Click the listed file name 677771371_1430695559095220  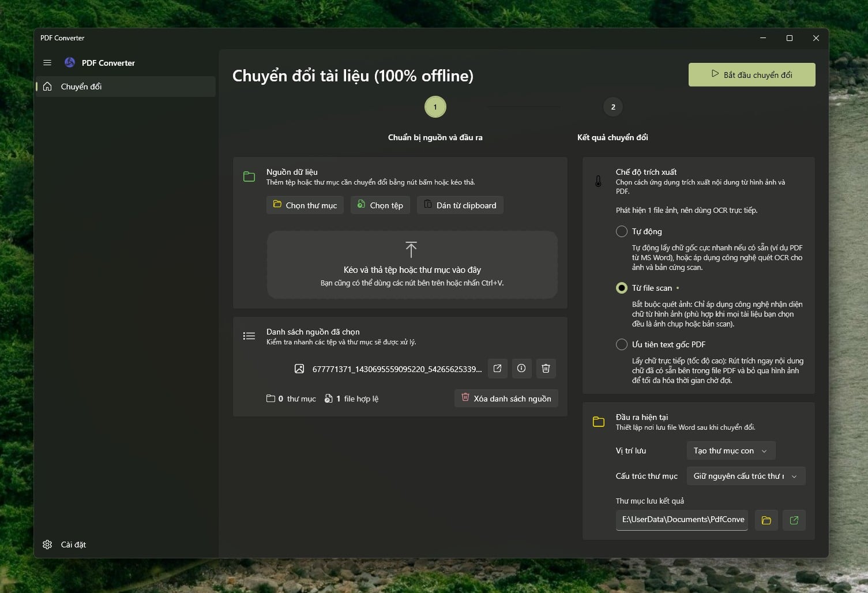(397, 369)
